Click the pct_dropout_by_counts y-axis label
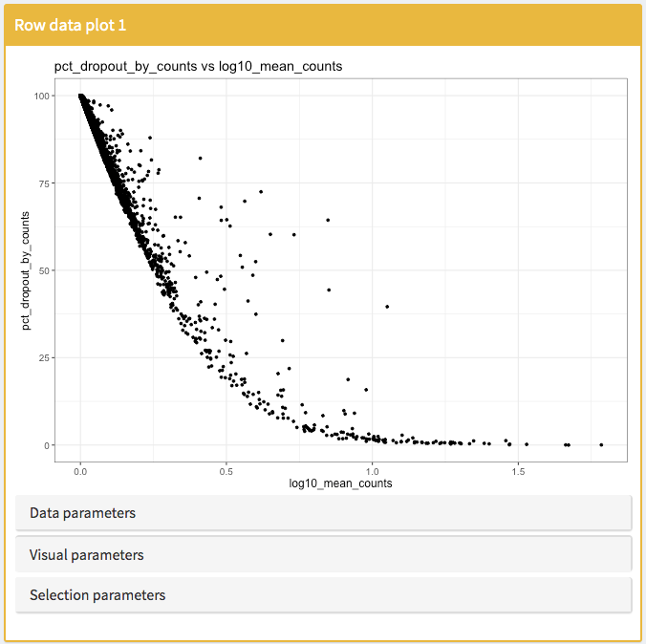The height and width of the screenshot is (644, 646). 30,270
